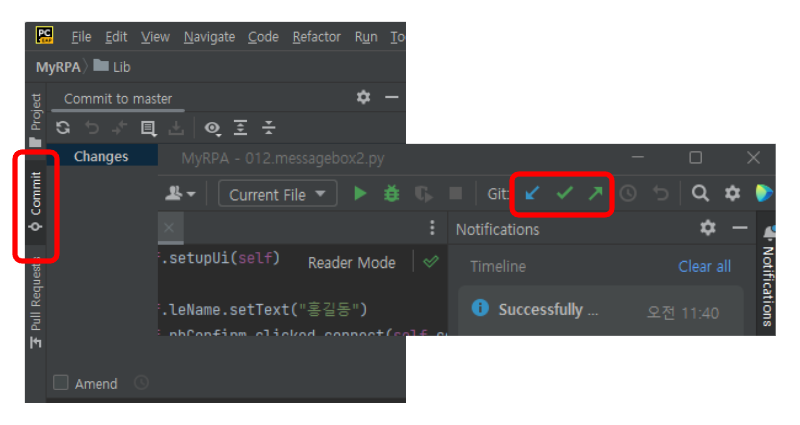The width and height of the screenshot is (800, 425).
Task: Close the open editor tab
Action: pyautogui.click(x=169, y=228)
